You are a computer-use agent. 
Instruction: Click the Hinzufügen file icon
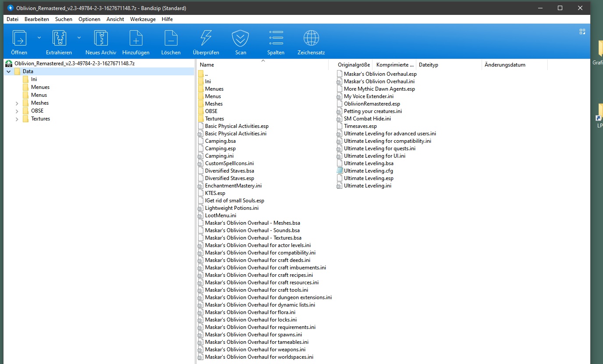(136, 39)
